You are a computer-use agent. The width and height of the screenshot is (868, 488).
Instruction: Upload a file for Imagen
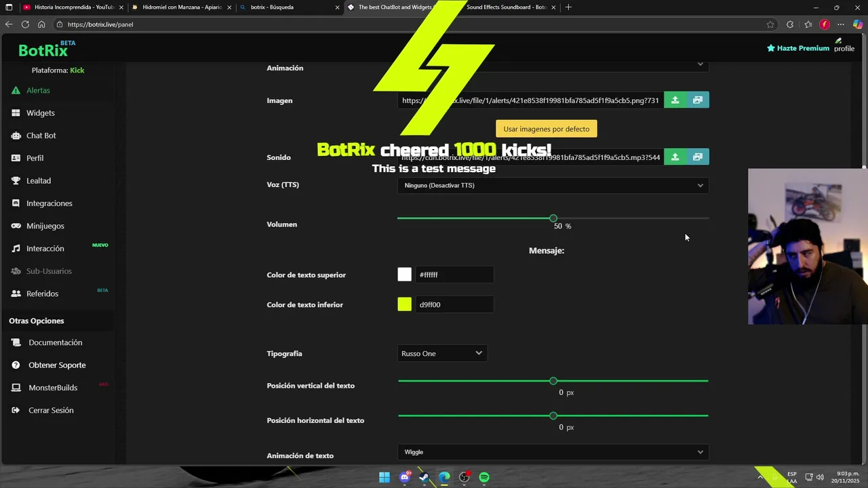pos(675,100)
